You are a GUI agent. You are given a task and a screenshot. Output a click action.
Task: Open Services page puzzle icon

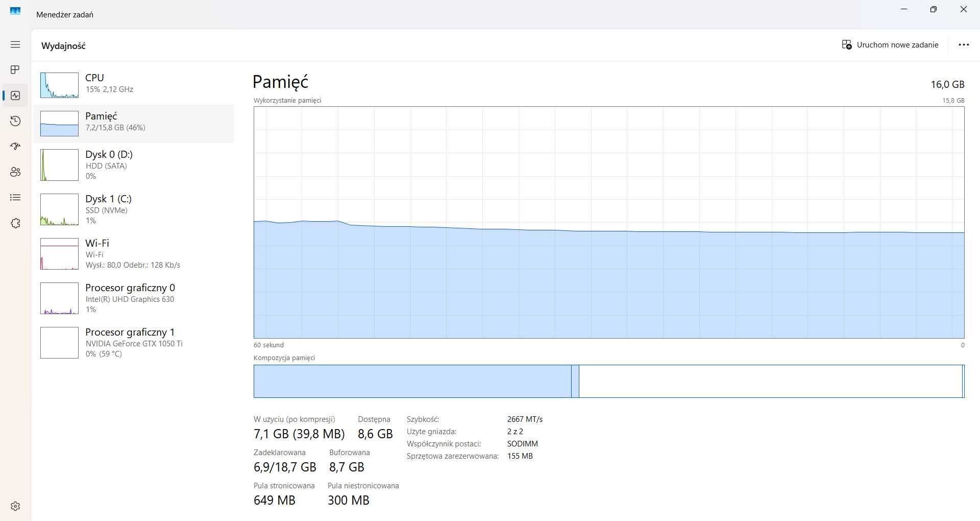[x=15, y=223]
